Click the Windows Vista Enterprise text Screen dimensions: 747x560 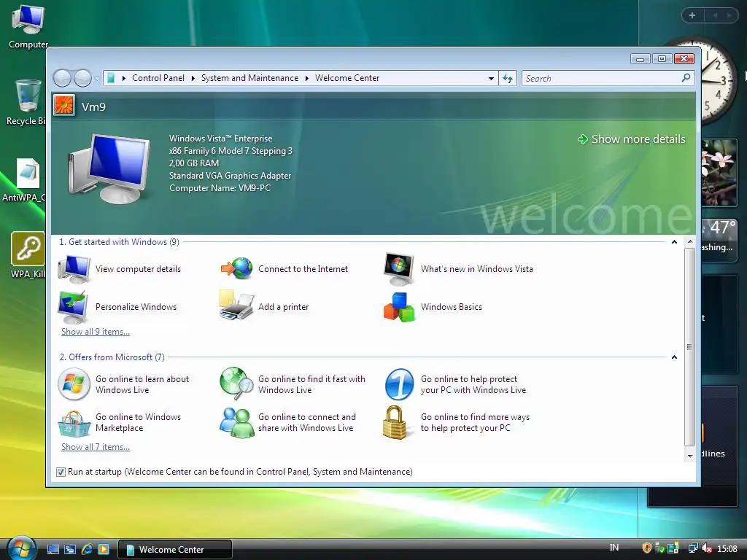[220, 139]
